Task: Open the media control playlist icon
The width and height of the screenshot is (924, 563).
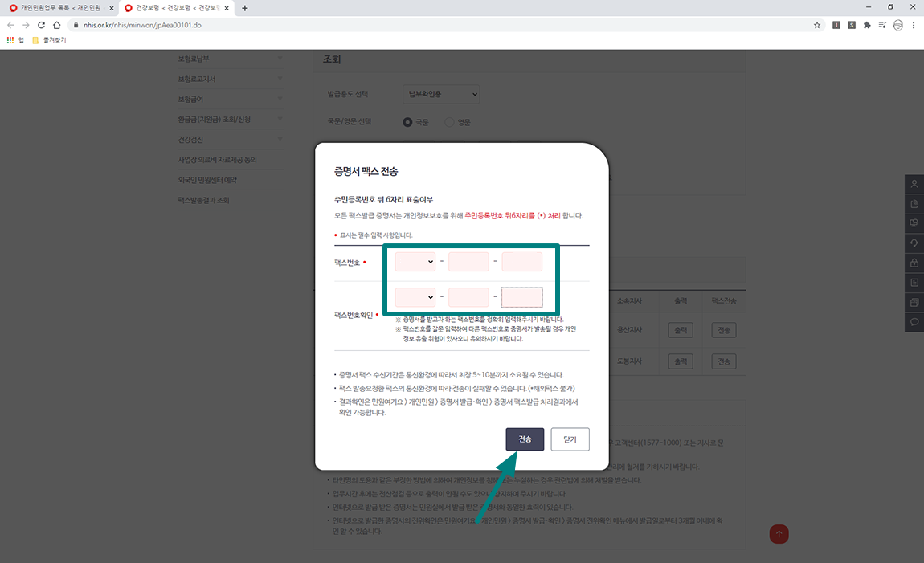Action: click(882, 25)
